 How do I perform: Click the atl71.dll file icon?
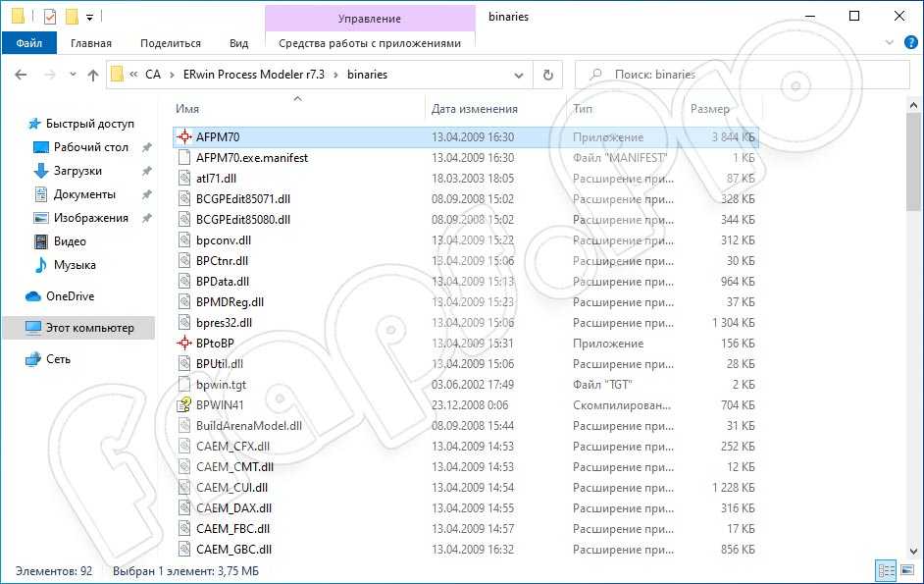(x=184, y=179)
